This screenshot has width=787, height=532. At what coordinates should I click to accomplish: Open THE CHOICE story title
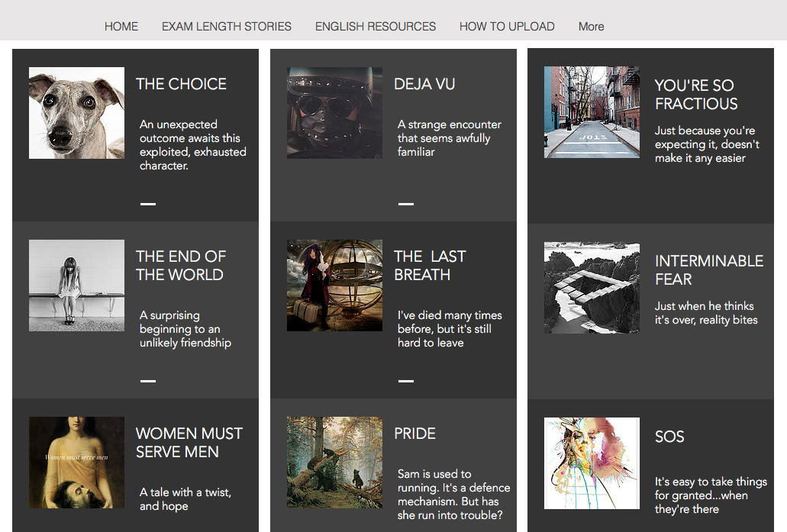tap(181, 84)
